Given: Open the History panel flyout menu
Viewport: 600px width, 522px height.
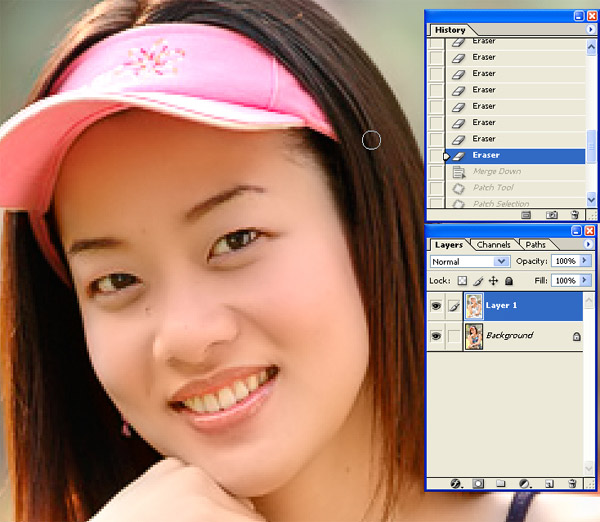Looking at the screenshot, I should click(590, 29).
